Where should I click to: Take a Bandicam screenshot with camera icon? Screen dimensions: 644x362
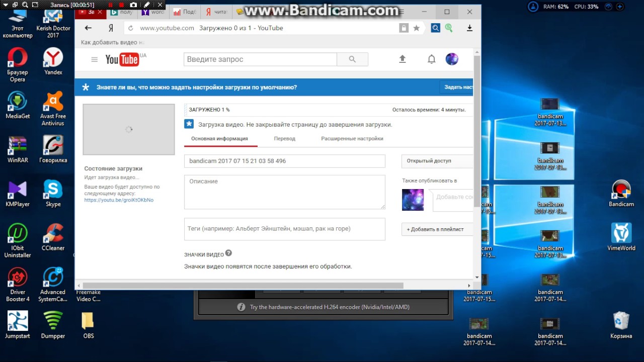[133, 5]
